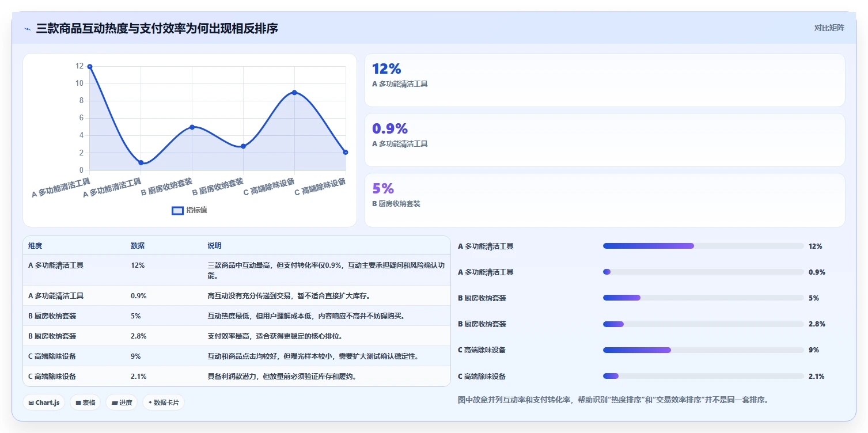Click the 12% value beside the progress bar
The height and width of the screenshot is (433, 868).
(x=816, y=246)
